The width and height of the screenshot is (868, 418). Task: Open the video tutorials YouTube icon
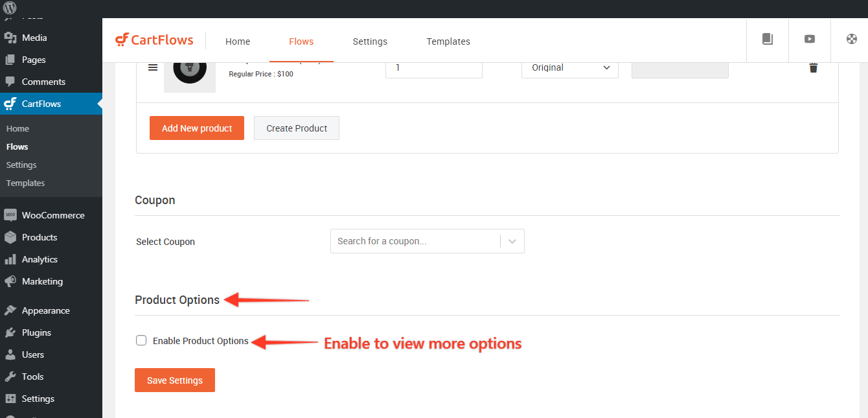[x=810, y=39]
